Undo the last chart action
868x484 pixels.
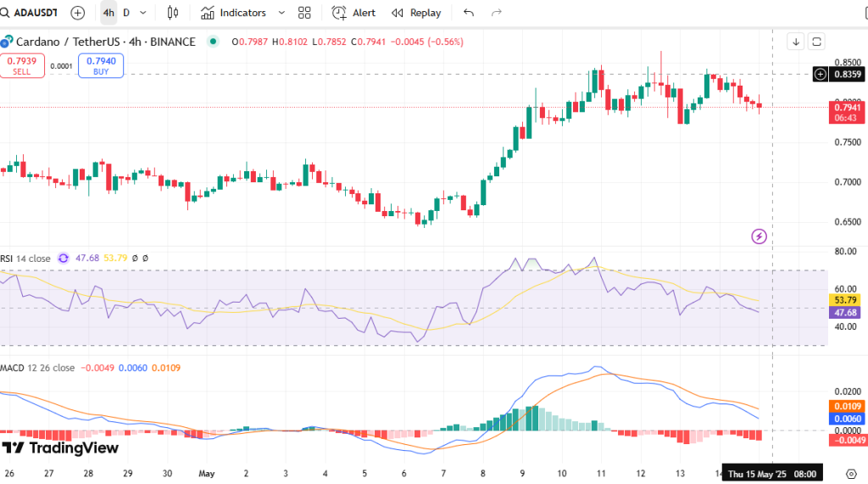pyautogui.click(x=469, y=13)
